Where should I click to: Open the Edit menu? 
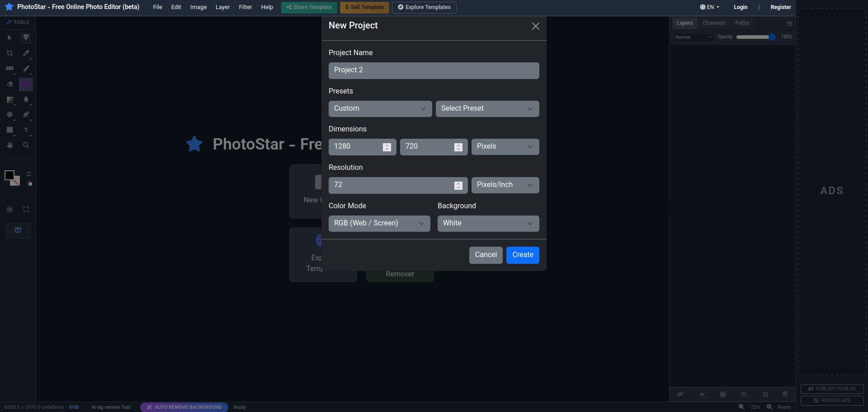point(176,7)
